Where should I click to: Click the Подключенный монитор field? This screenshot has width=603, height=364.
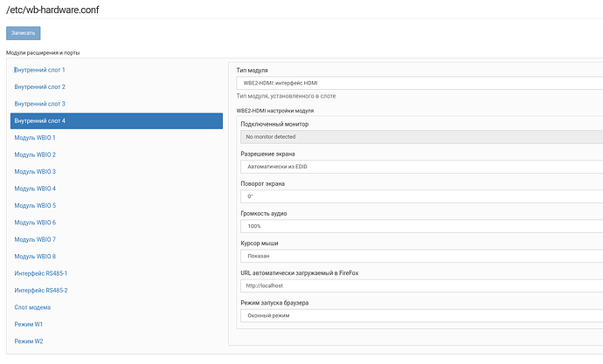tap(419, 137)
